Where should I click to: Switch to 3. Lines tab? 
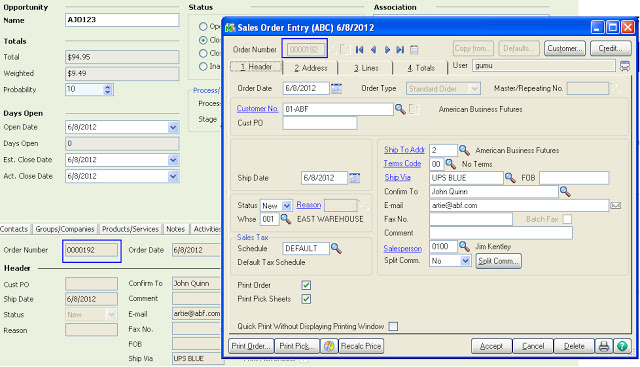coord(366,68)
